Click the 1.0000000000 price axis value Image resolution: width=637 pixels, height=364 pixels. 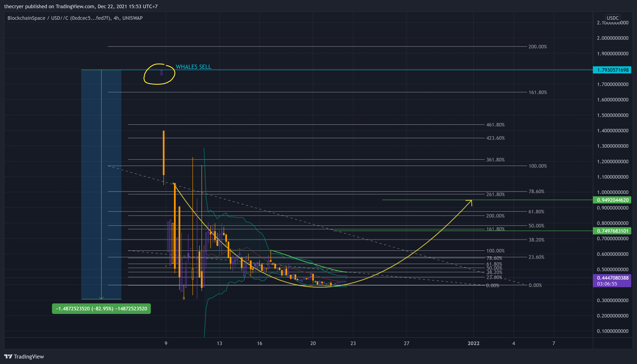coord(613,192)
